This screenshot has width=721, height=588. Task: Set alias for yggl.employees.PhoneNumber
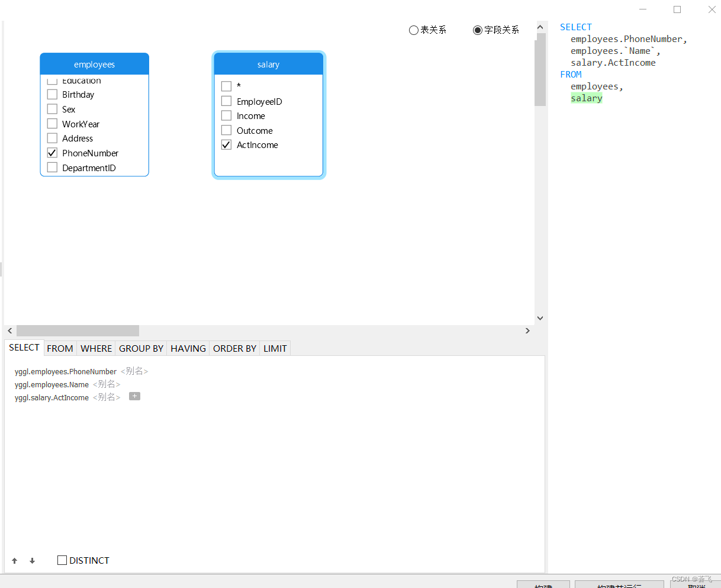[x=134, y=371]
